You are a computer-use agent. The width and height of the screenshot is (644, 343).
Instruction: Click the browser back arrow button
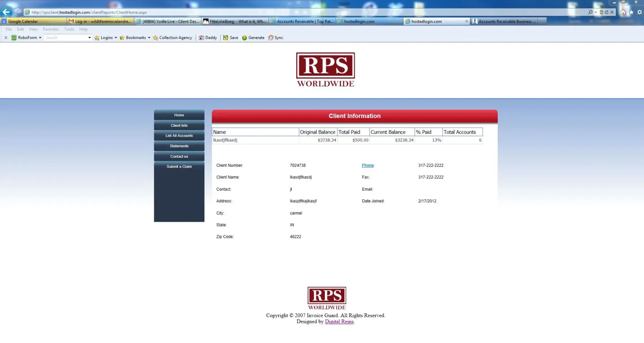point(6,12)
